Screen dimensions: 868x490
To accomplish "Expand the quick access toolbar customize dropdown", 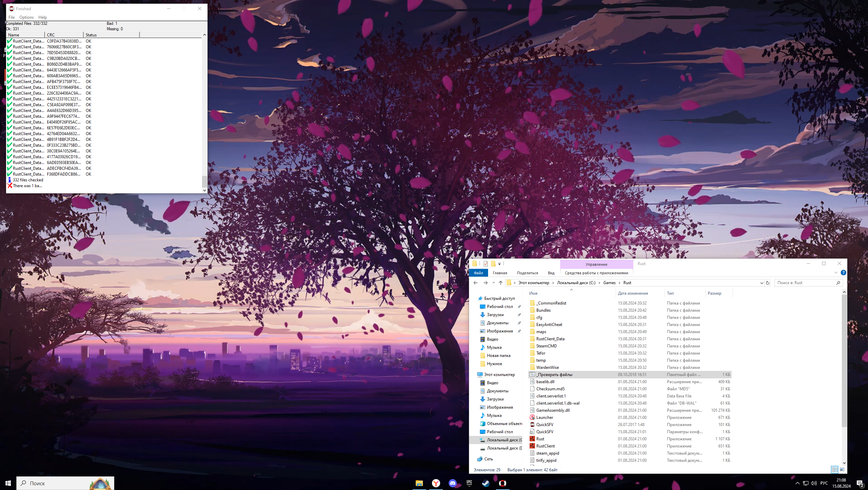I will (499, 264).
